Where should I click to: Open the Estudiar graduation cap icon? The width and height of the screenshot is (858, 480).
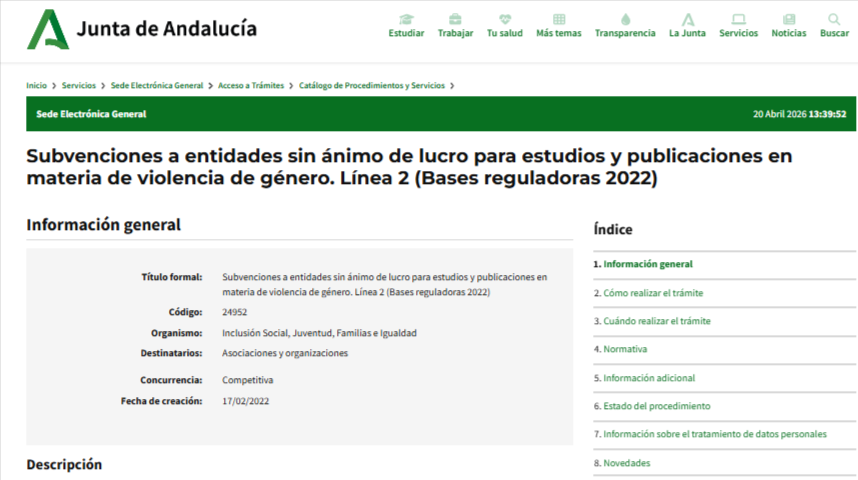[406, 20]
